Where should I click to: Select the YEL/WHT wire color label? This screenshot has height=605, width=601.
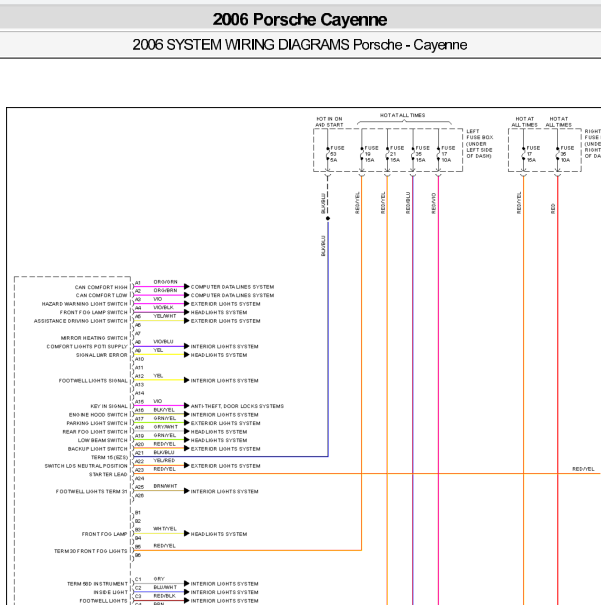165,316
